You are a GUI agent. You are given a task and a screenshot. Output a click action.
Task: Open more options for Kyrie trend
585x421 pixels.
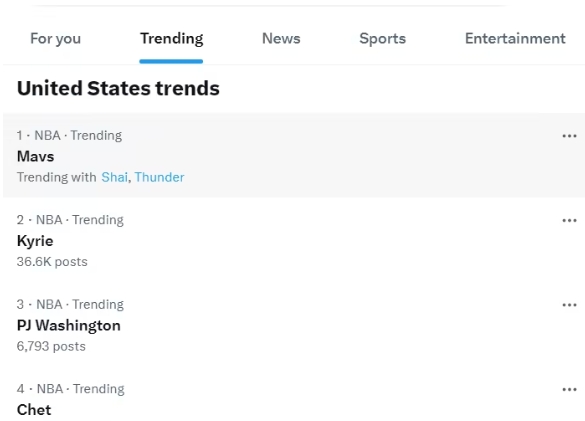(569, 221)
